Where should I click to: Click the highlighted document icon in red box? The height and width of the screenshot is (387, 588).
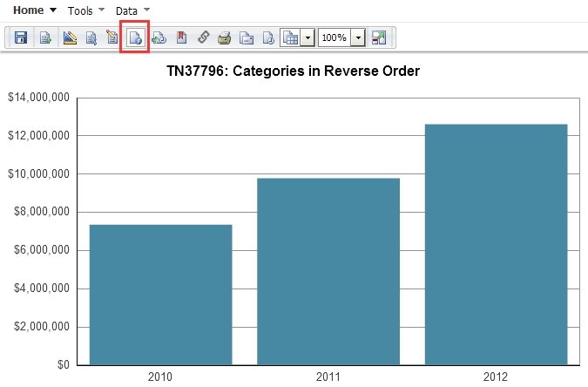pyautogui.click(x=135, y=38)
